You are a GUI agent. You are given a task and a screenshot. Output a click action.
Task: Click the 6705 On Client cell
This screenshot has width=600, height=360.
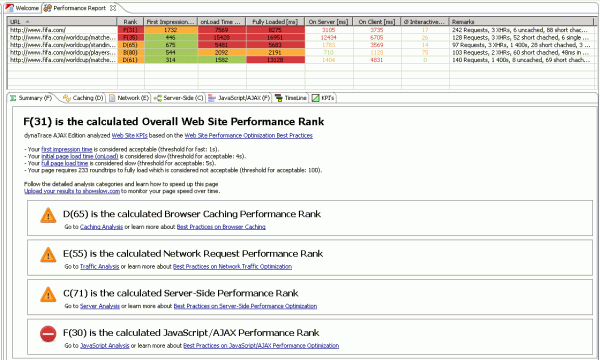tap(377, 37)
